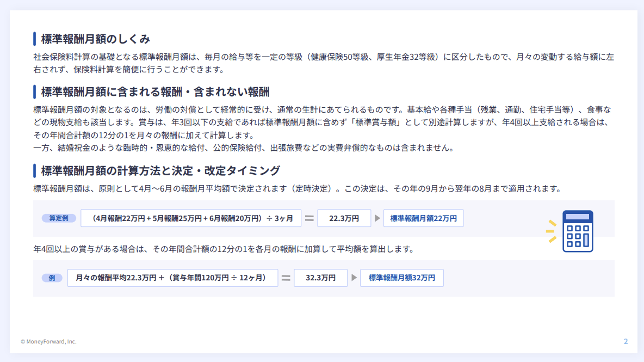Click the MoneyForward, Inc. copyright text
This screenshot has width=644, height=362.
(49, 341)
